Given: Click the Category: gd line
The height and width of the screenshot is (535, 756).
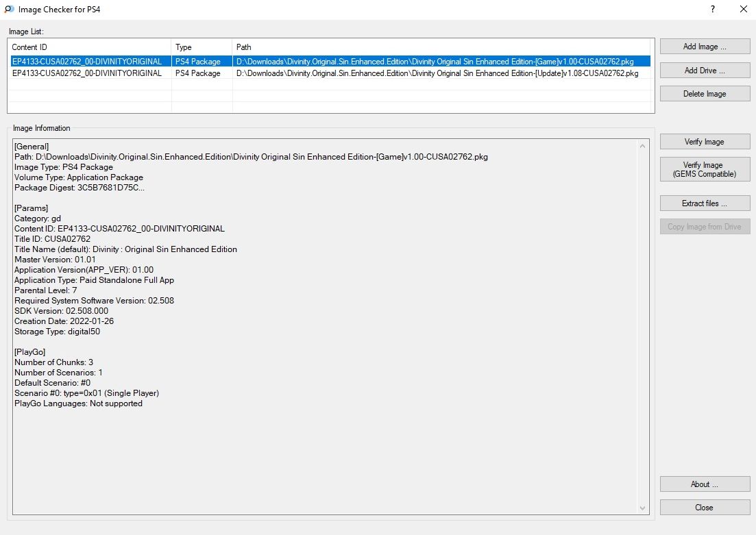Looking at the screenshot, I should (x=38, y=219).
